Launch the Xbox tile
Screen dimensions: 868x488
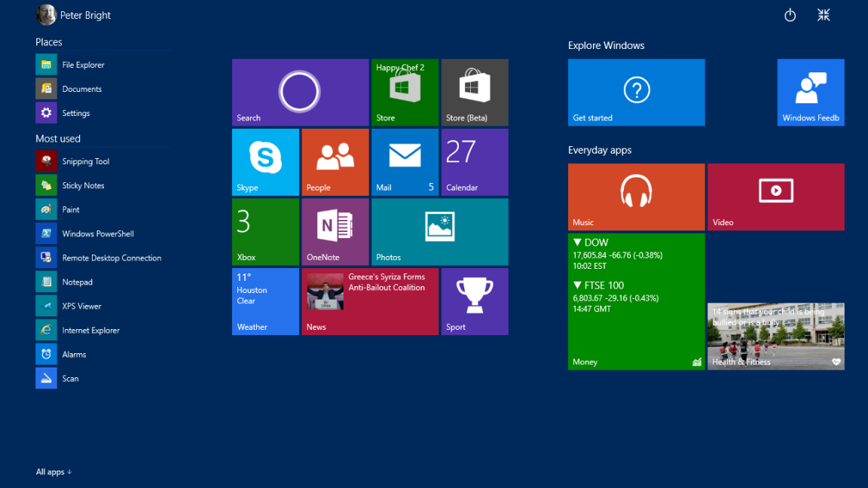pos(265,232)
